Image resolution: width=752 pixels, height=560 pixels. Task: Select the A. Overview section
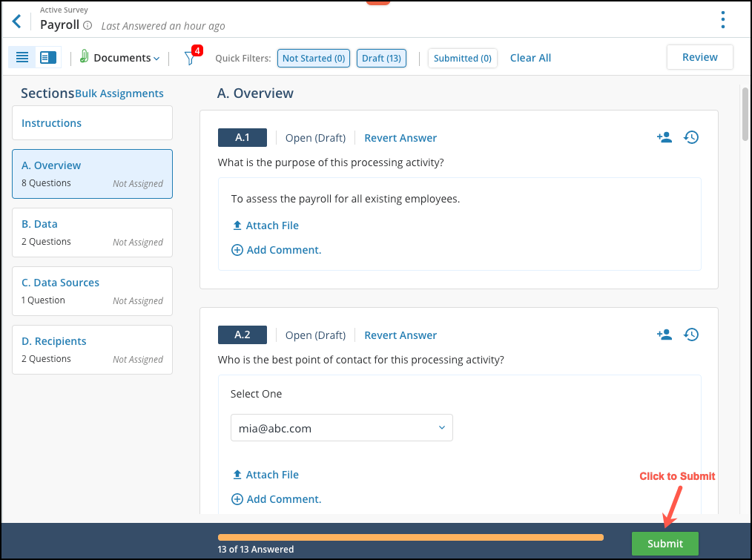[92, 174]
